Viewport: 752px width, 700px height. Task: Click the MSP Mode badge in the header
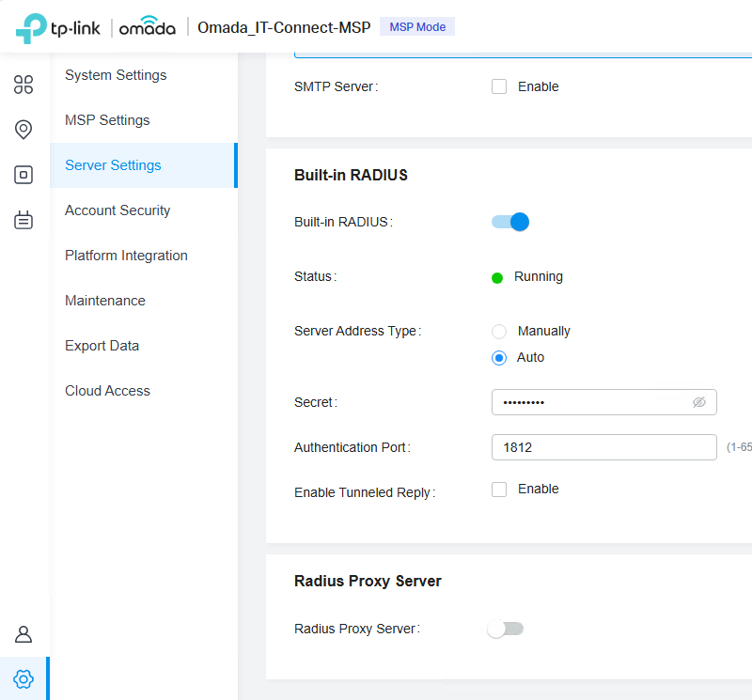click(x=417, y=26)
